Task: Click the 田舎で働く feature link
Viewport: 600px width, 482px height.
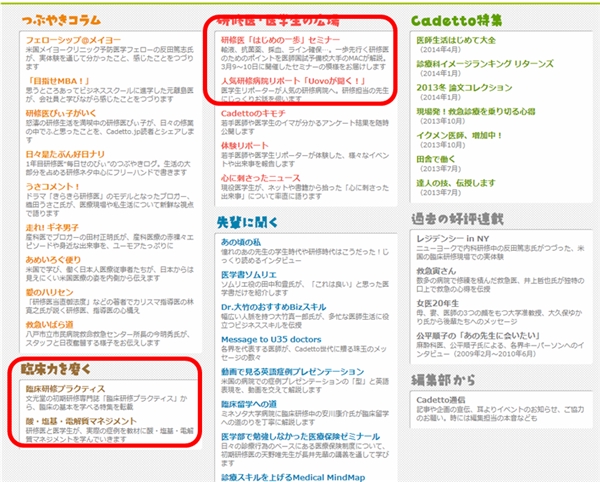Action: coord(436,159)
